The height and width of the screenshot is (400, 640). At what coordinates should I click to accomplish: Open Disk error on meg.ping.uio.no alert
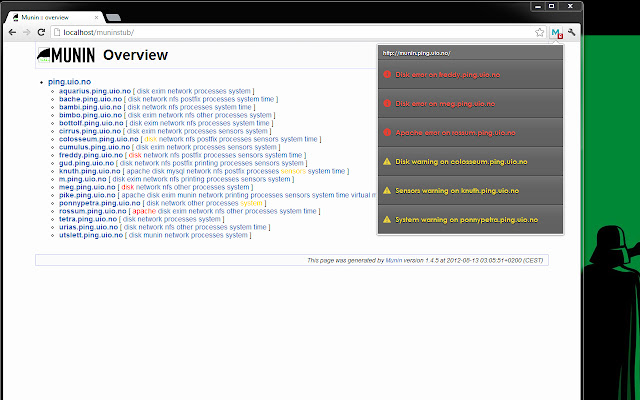(x=470, y=103)
